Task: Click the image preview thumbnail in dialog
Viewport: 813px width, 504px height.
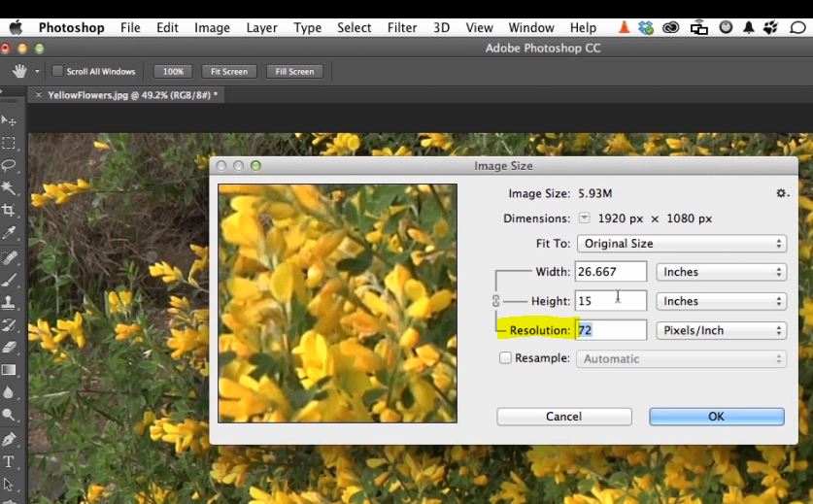Action: click(x=337, y=303)
